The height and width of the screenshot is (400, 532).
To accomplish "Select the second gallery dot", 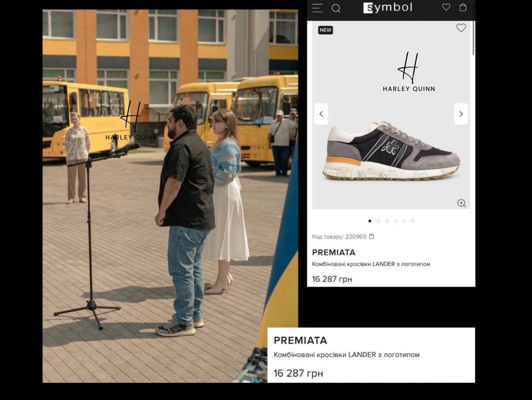I will (x=378, y=221).
